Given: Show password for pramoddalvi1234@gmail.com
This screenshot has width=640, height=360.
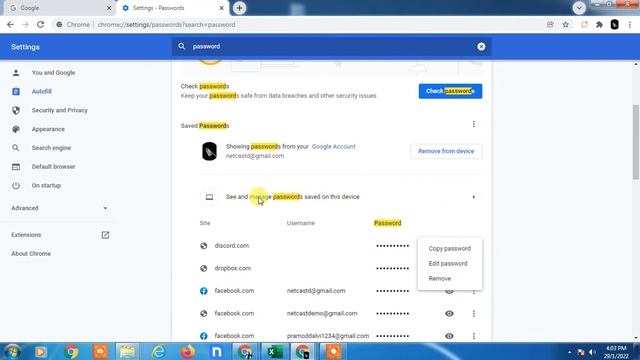Looking at the screenshot, I should coord(449,336).
